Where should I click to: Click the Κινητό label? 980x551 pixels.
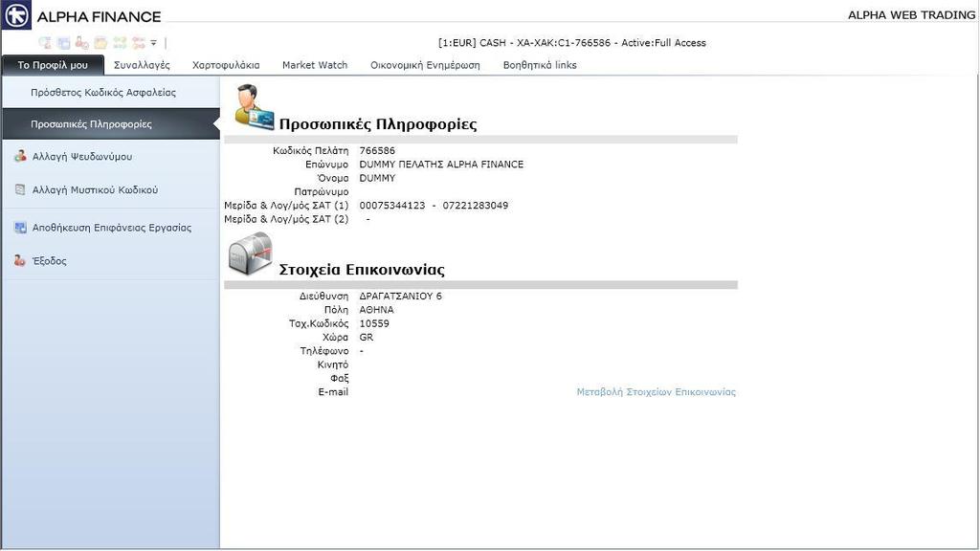(x=332, y=364)
